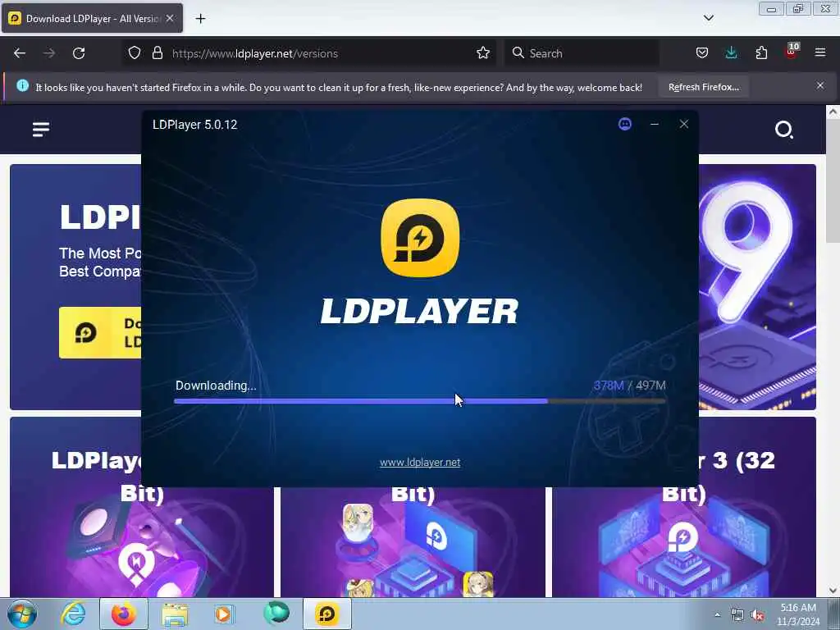This screenshot has height=630, width=840.
Task: Switch to LDPlayer installer in taskbar
Action: click(x=327, y=614)
